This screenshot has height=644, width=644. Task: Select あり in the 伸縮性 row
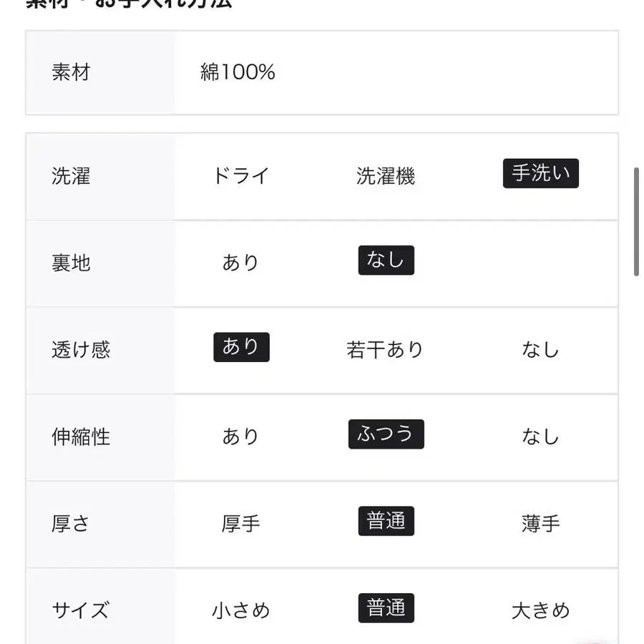tap(240, 436)
